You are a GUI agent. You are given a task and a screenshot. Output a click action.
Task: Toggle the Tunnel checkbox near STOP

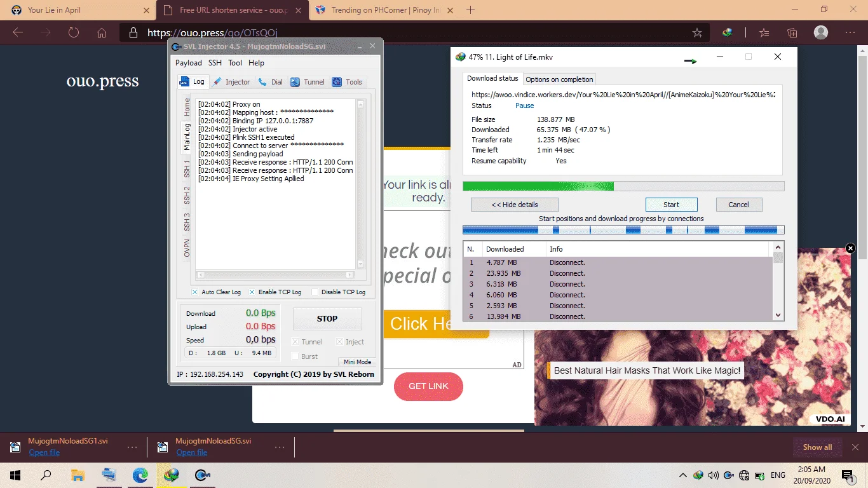pos(295,342)
